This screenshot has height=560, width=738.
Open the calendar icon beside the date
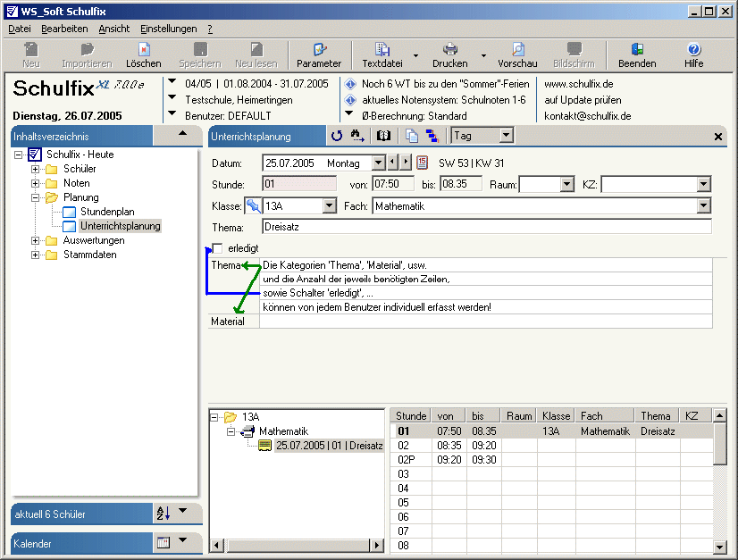tap(423, 163)
